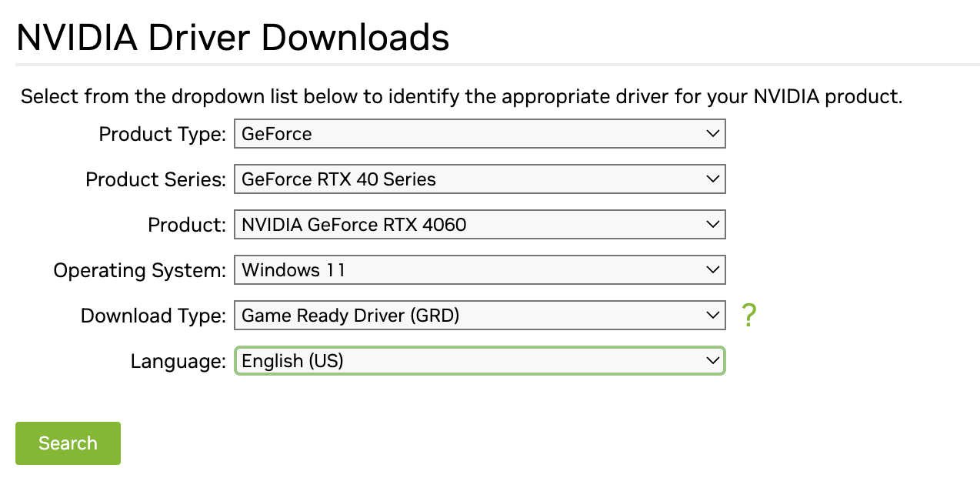Click the "Language:" label text
Screen dimensions: 980x488
[178, 362]
